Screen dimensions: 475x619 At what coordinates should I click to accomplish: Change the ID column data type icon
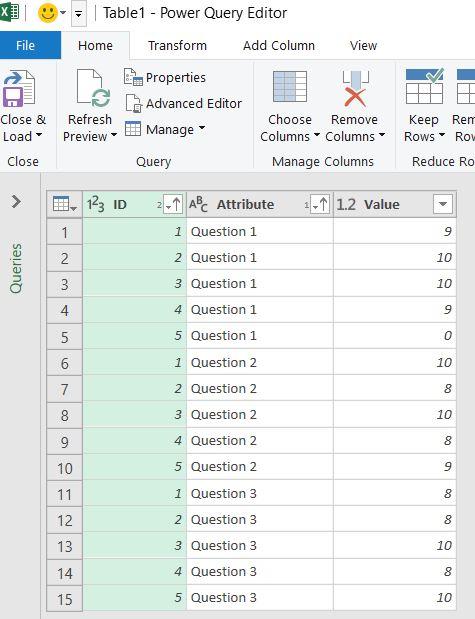coord(96,204)
